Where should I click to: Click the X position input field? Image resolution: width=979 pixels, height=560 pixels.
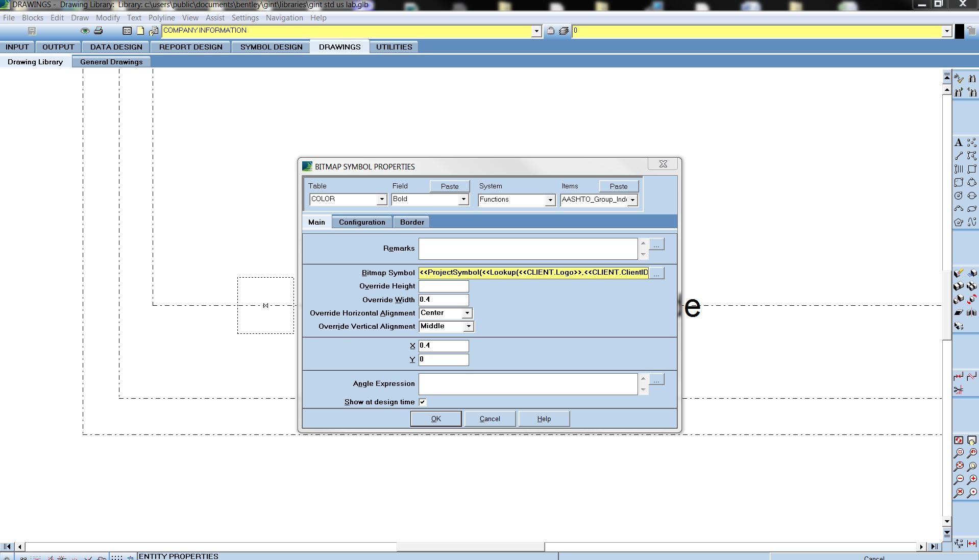(x=444, y=346)
